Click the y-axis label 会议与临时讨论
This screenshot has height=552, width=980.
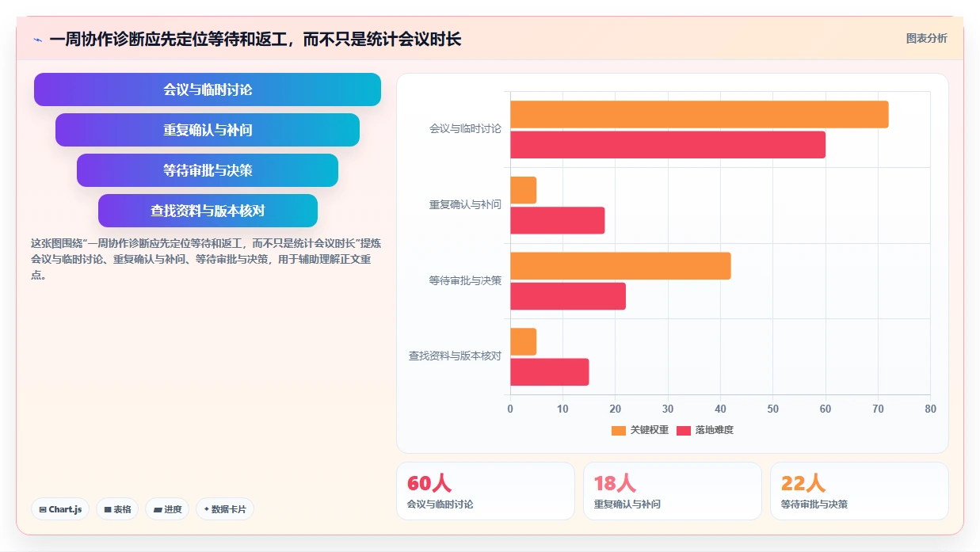465,128
